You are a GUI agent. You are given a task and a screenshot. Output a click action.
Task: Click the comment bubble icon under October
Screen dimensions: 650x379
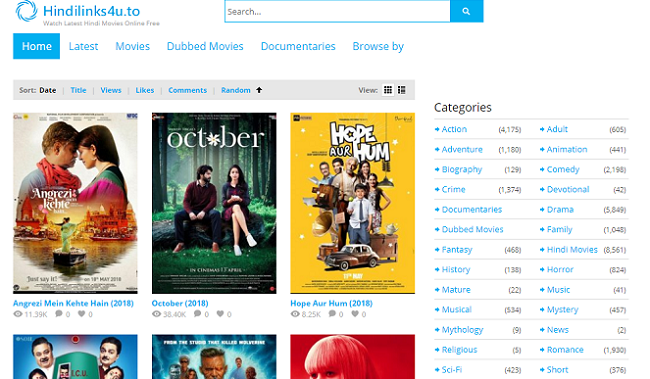(x=198, y=314)
